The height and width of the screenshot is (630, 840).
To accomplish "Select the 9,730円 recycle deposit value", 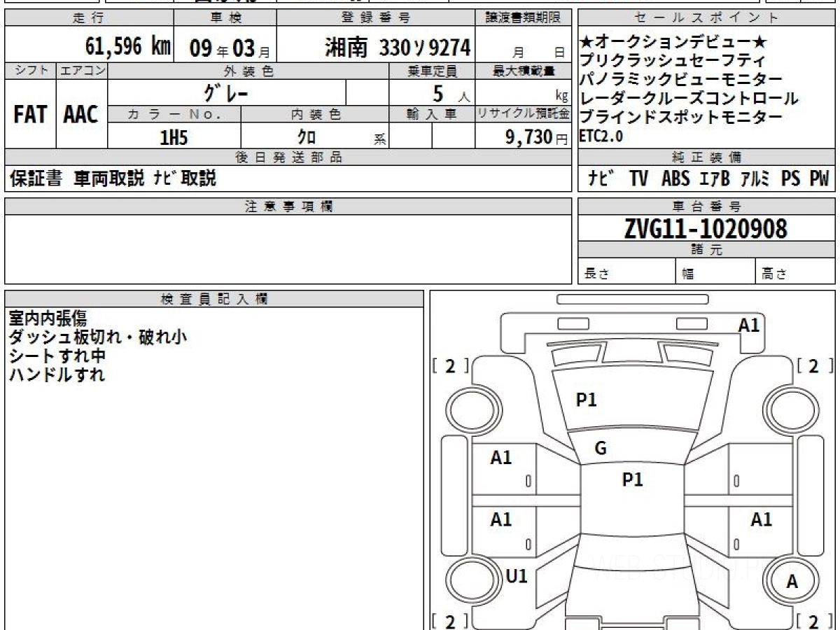I will click(537, 137).
